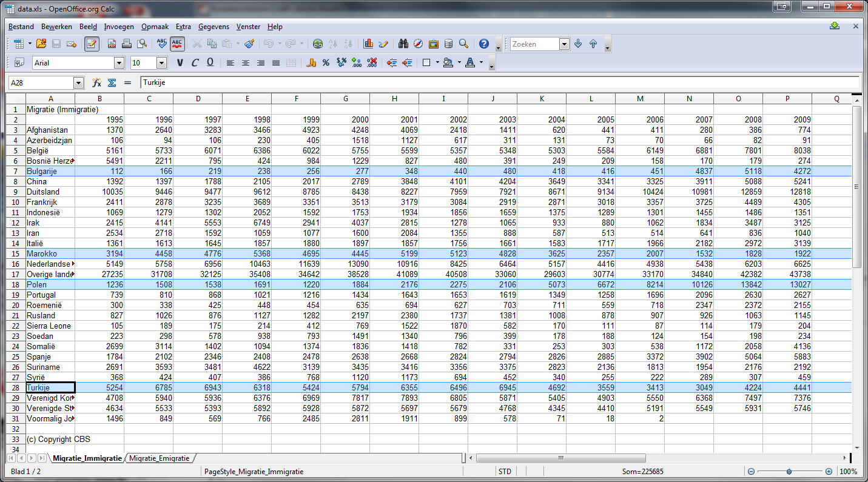Apply the background color swatch
Image resolution: width=868 pixels, height=482 pixels.
click(448, 62)
